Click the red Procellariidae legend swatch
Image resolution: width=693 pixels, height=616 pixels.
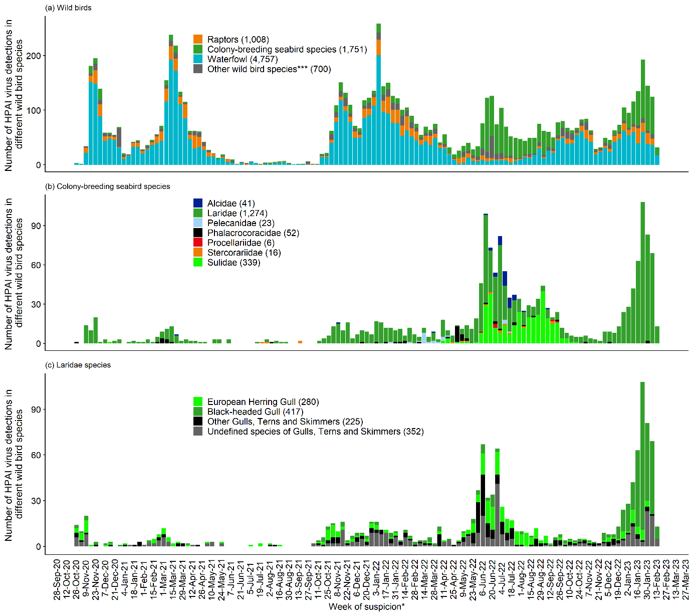[x=198, y=243]
